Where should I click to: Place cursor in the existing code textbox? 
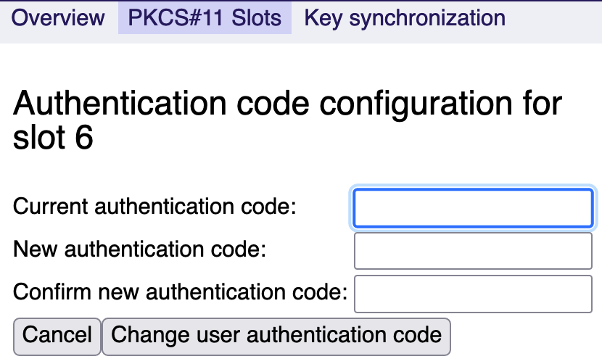[473, 208]
